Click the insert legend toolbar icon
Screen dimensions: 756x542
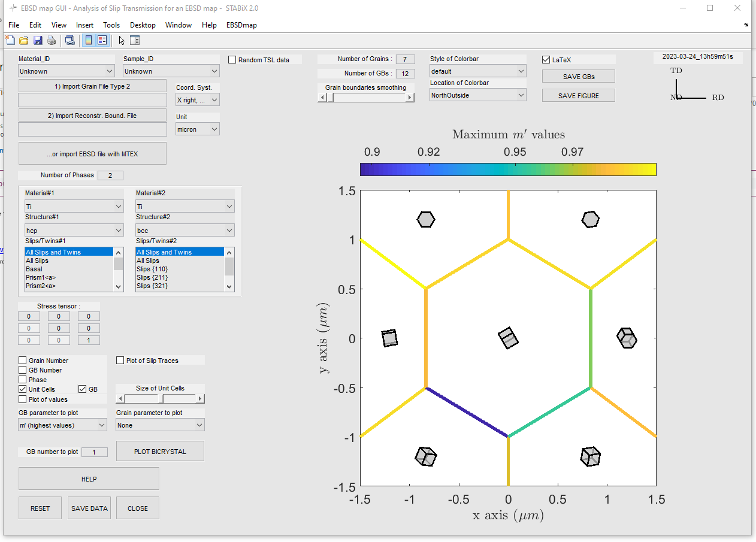click(x=102, y=40)
